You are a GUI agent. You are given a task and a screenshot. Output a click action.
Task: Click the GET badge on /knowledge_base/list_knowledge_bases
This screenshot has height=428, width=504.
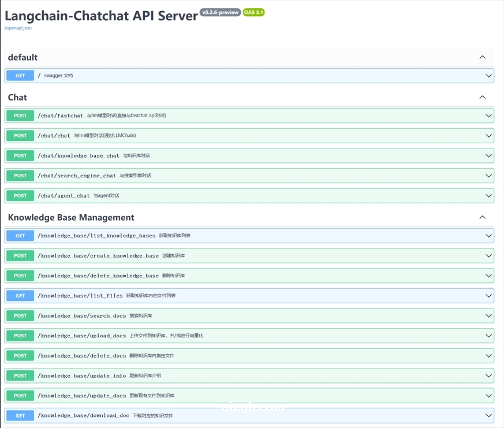[19, 235]
